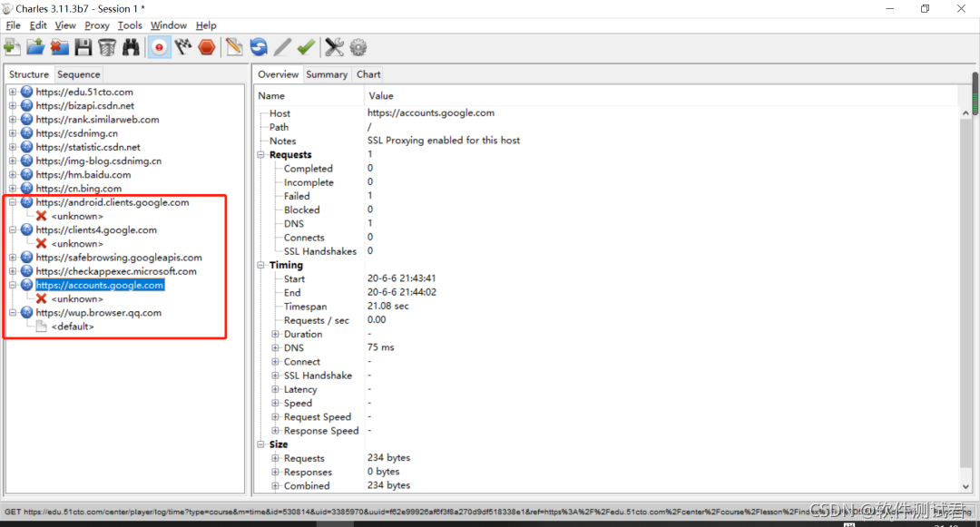Expand the Combined size row
980x527 pixels.
click(x=275, y=486)
